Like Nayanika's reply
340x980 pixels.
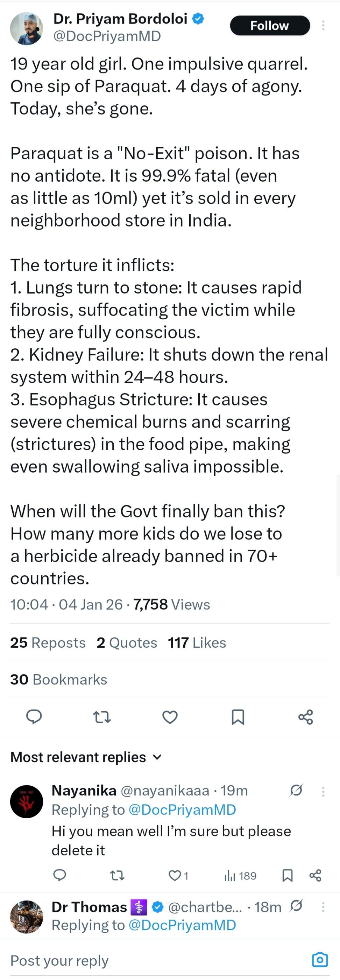175,876
